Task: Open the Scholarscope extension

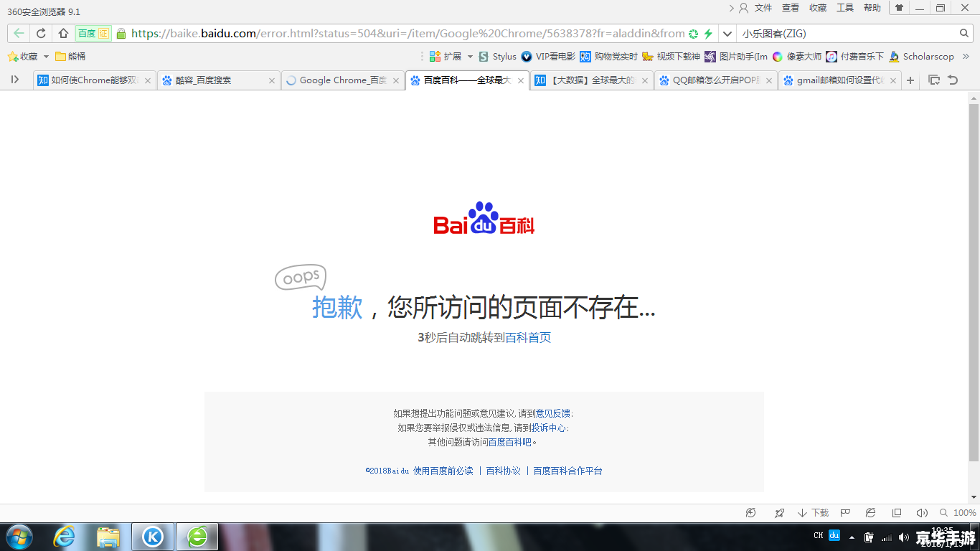Action: [921, 56]
